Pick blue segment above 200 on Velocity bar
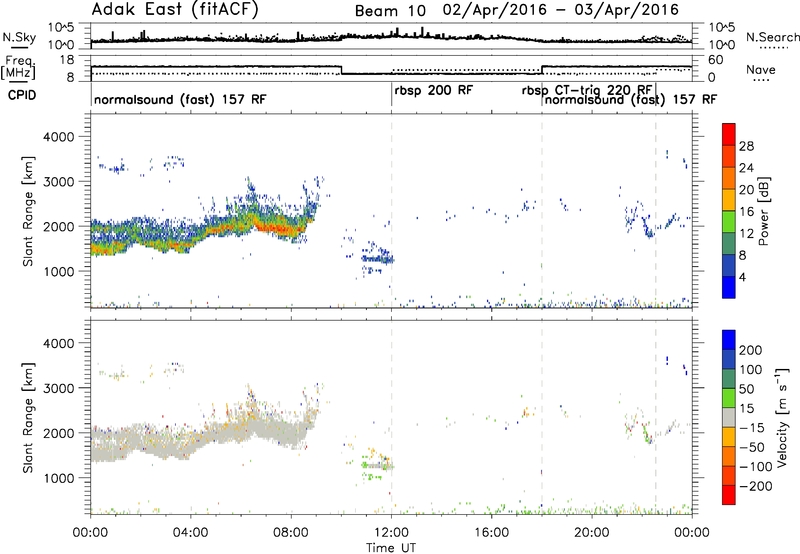 pos(729,340)
